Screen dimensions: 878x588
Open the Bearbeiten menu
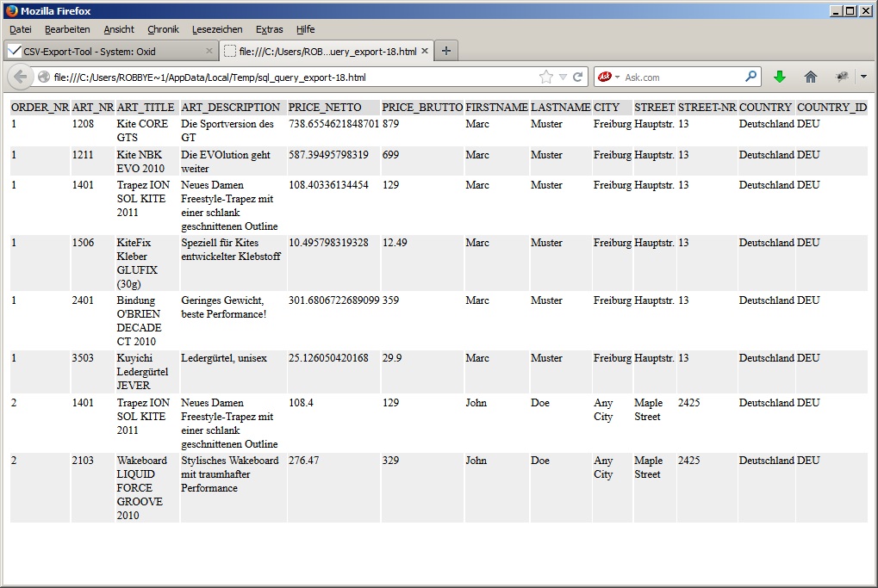pos(67,29)
